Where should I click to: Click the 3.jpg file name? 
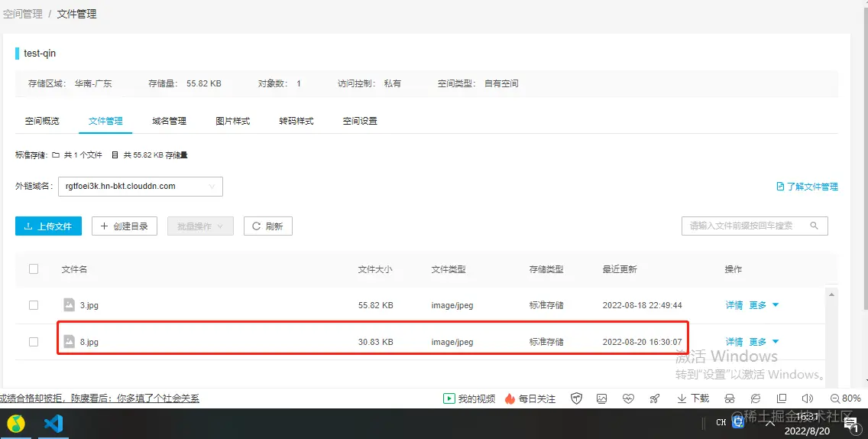point(89,305)
